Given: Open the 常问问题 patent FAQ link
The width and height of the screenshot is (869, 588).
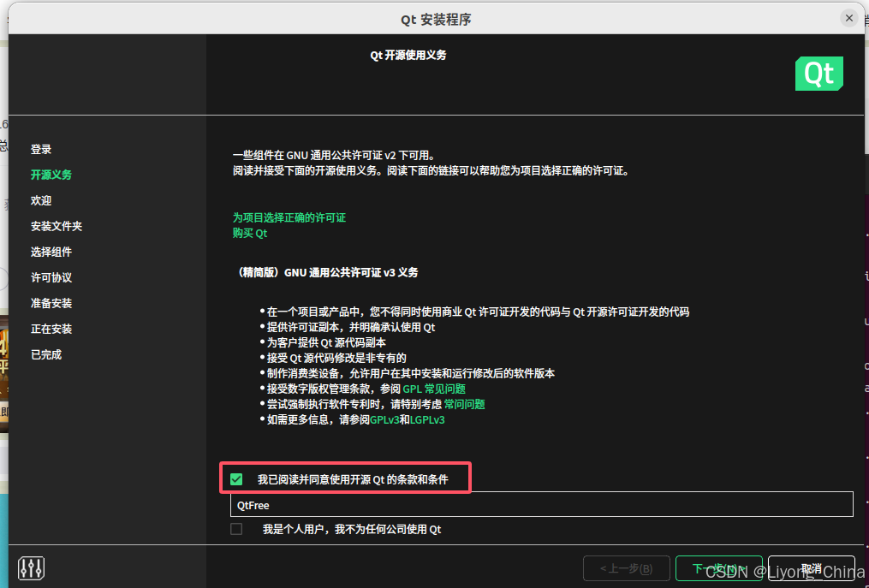Looking at the screenshot, I should tap(464, 404).
